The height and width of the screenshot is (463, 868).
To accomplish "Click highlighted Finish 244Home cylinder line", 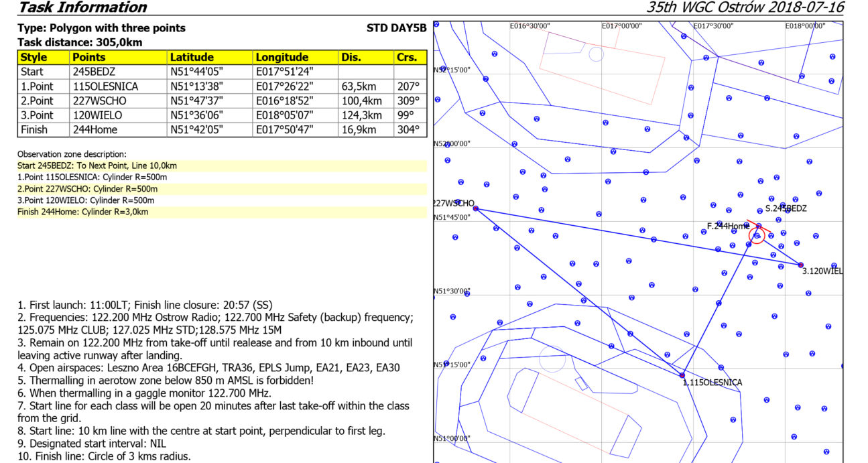I will [x=82, y=212].
